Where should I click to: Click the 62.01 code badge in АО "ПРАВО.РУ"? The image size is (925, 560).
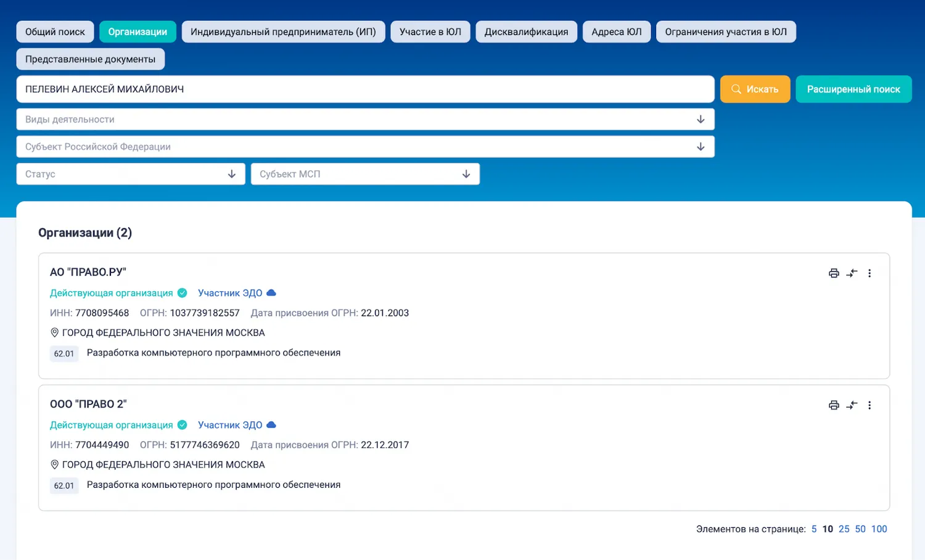click(x=64, y=353)
